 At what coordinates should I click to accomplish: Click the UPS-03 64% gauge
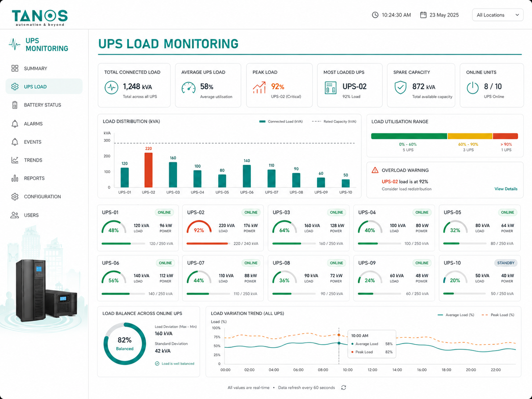284,227
